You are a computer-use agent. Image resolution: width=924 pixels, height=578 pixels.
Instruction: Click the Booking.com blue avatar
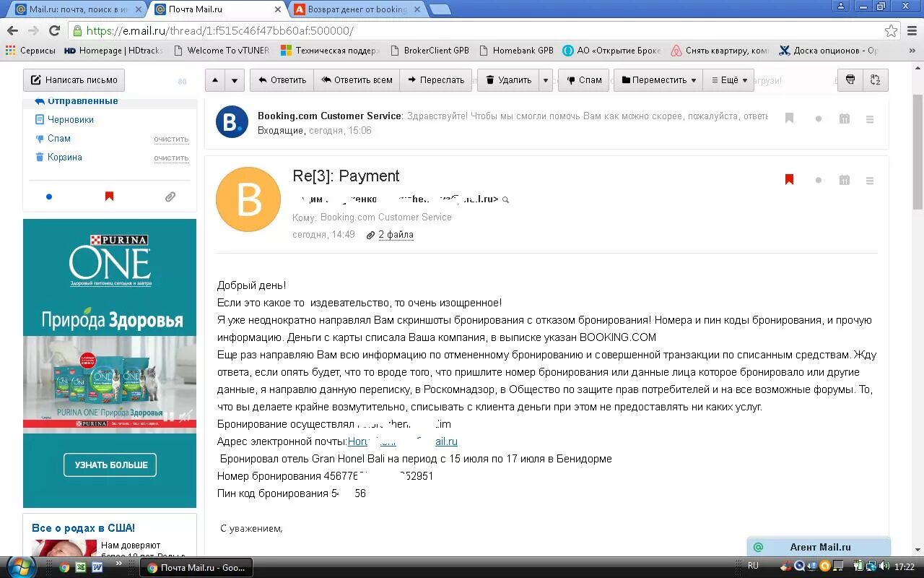pyautogui.click(x=232, y=121)
